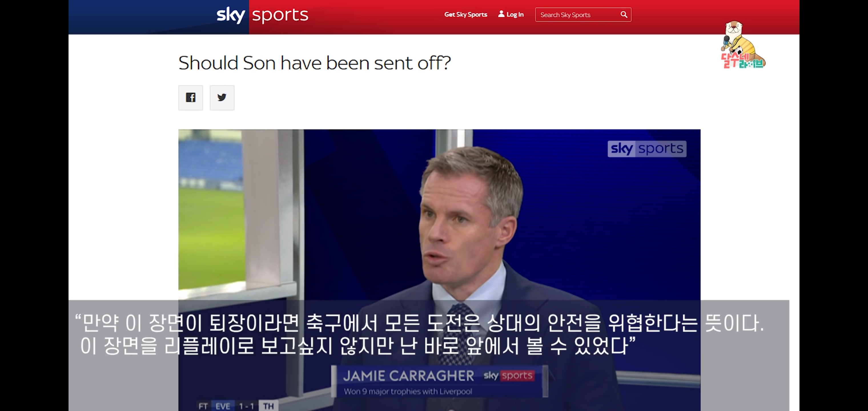The height and width of the screenshot is (411, 868).
Task: Click the Jamie Carragher name caption
Action: pos(408,376)
